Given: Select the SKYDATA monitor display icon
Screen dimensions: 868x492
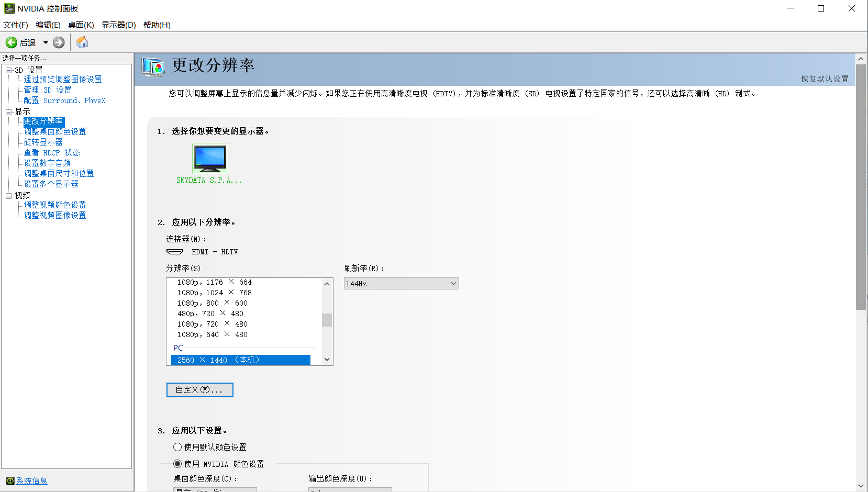Looking at the screenshot, I should click(x=210, y=159).
